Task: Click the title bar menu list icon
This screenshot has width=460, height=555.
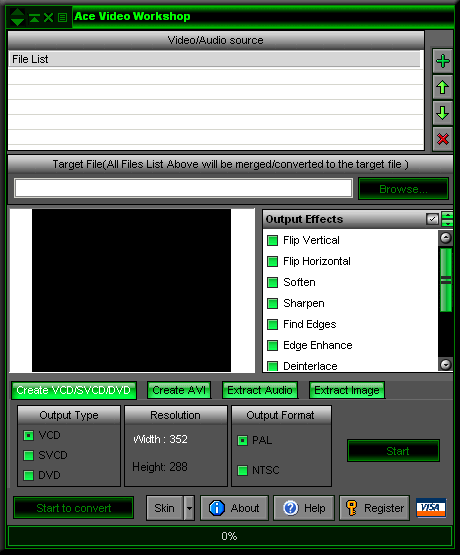Action: pyautogui.click(x=63, y=17)
